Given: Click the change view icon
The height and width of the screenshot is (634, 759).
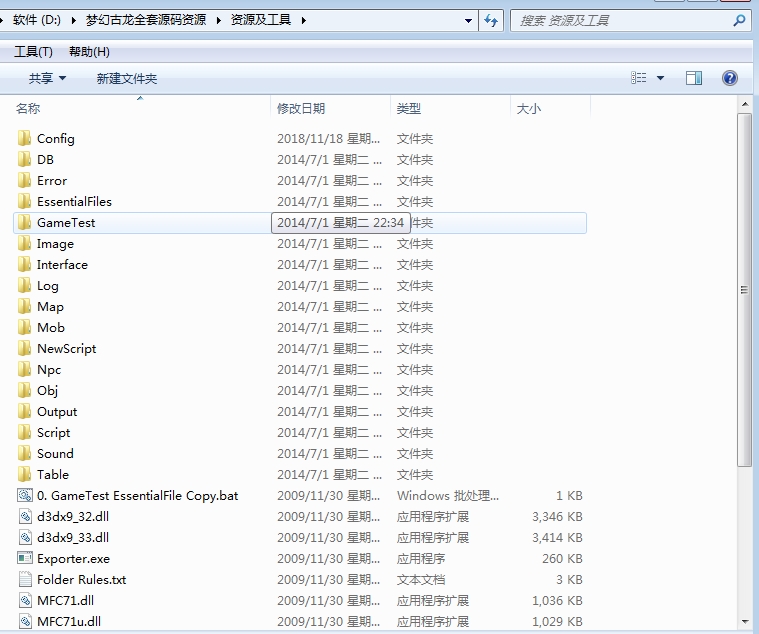Looking at the screenshot, I should (x=639, y=78).
